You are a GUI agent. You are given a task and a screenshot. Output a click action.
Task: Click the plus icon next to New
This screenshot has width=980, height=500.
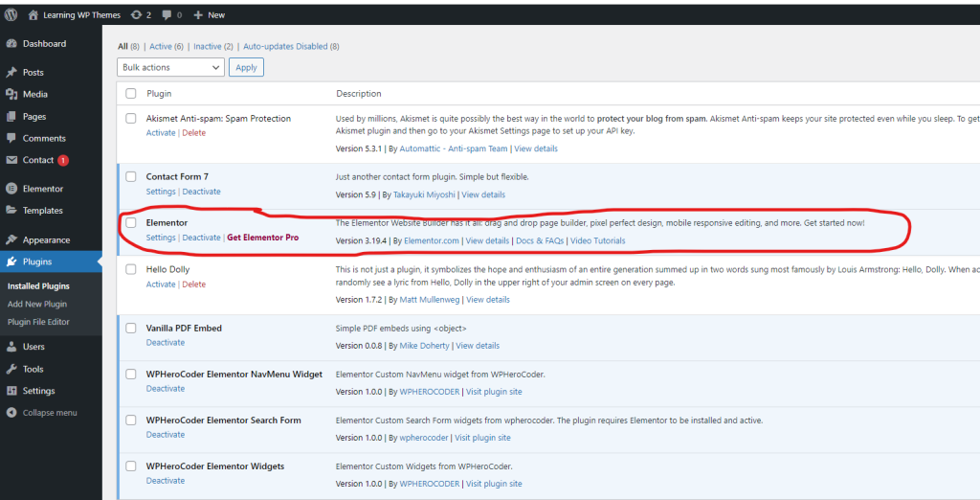(198, 15)
